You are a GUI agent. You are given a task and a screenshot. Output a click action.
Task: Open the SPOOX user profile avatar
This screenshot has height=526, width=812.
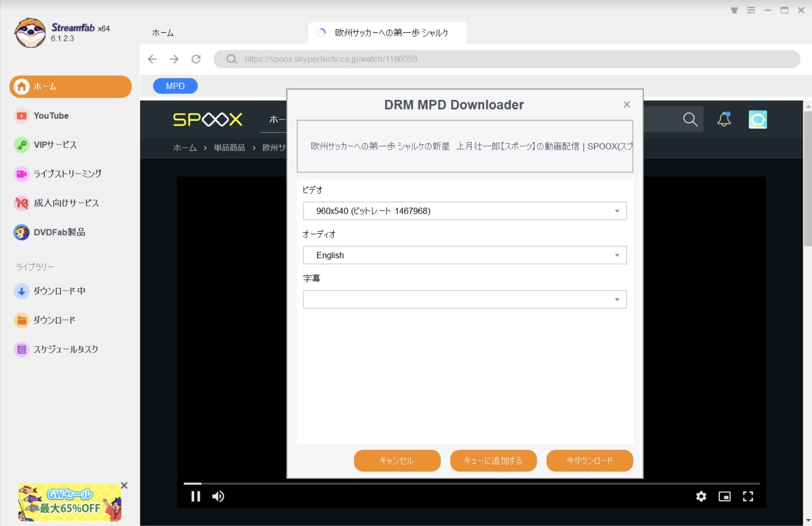(758, 119)
